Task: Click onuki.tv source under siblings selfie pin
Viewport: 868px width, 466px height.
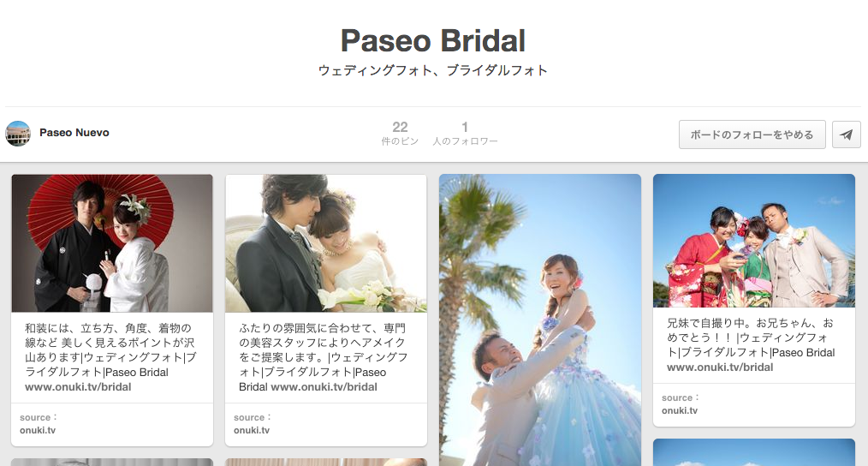Action: (679, 410)
